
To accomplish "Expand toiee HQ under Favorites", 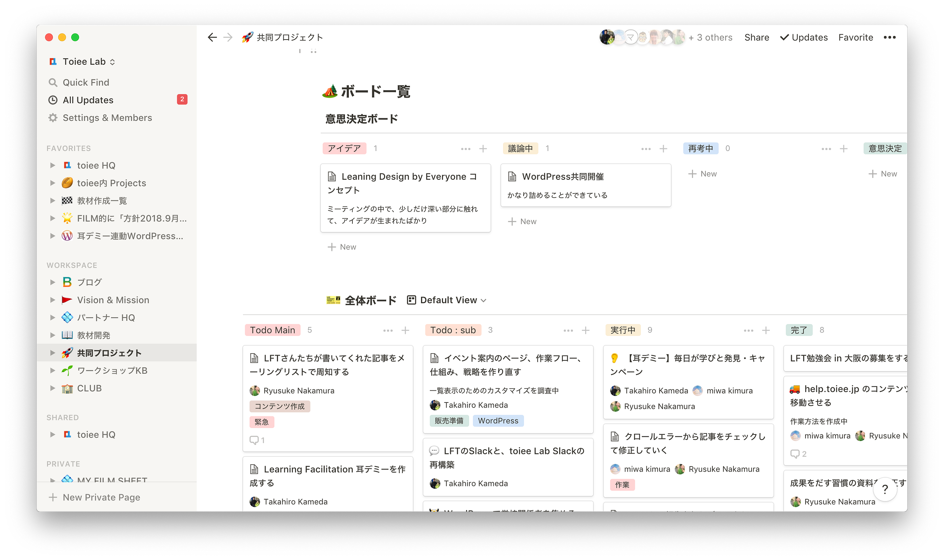I will [x=53, y=165].
